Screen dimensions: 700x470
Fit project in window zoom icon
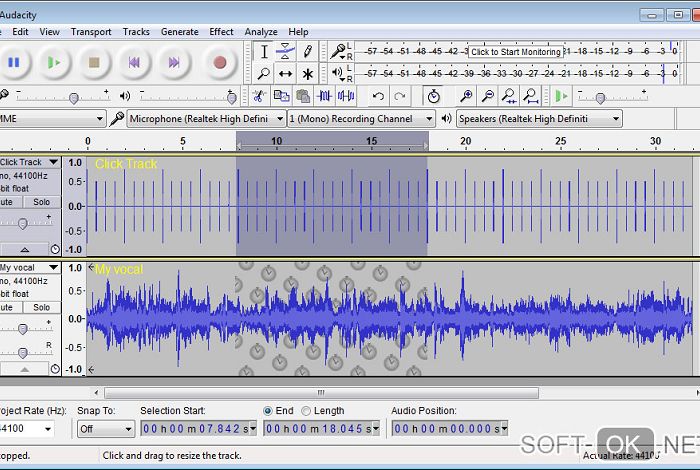(531, 96)
